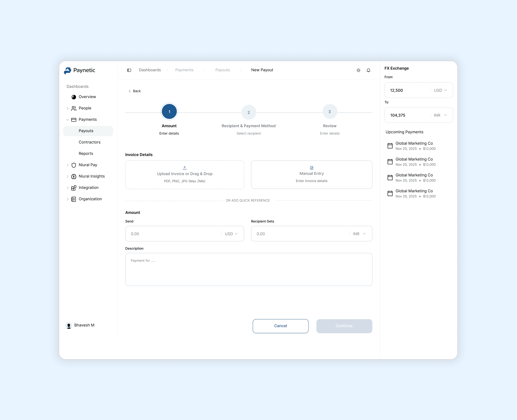Open notifications bell
Viewport: 517px width, 420px height.
(x=368, y=70)
